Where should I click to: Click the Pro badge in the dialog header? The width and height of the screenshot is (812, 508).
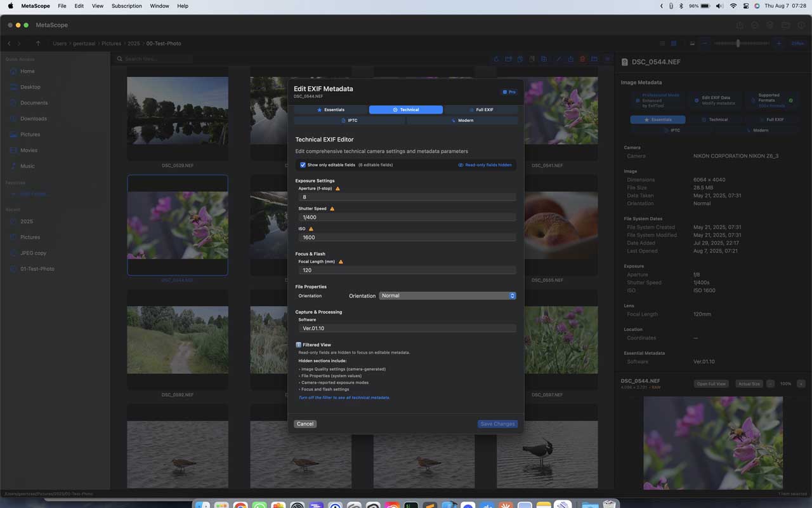(509, 92)
